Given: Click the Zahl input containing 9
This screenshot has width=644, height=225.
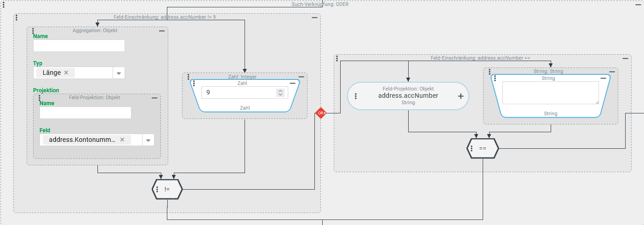Looking at the screenshot, I should point(239,93).
